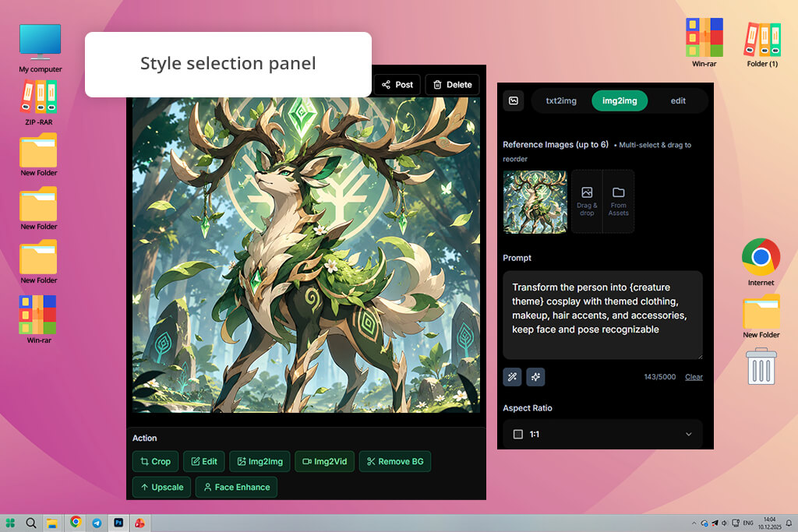Open the Win-rar icon at top right
The height and width of the screenshot is (532, 798).
(x=704, y=42)
